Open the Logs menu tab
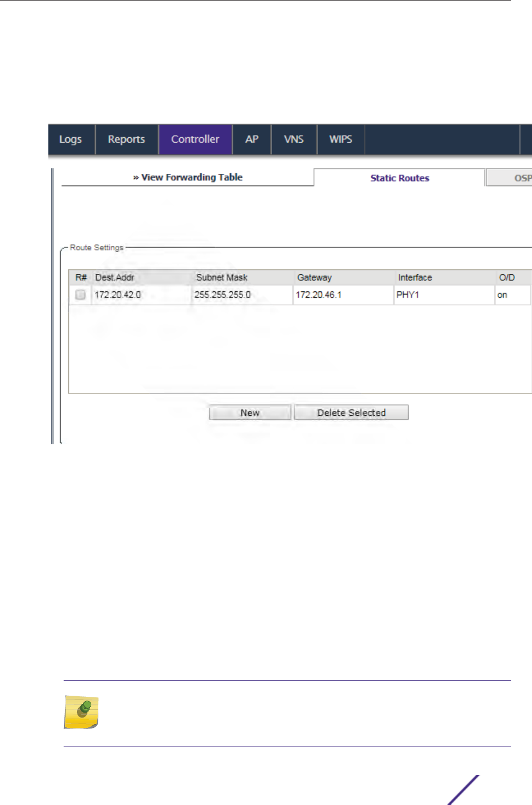 point(71,139)
